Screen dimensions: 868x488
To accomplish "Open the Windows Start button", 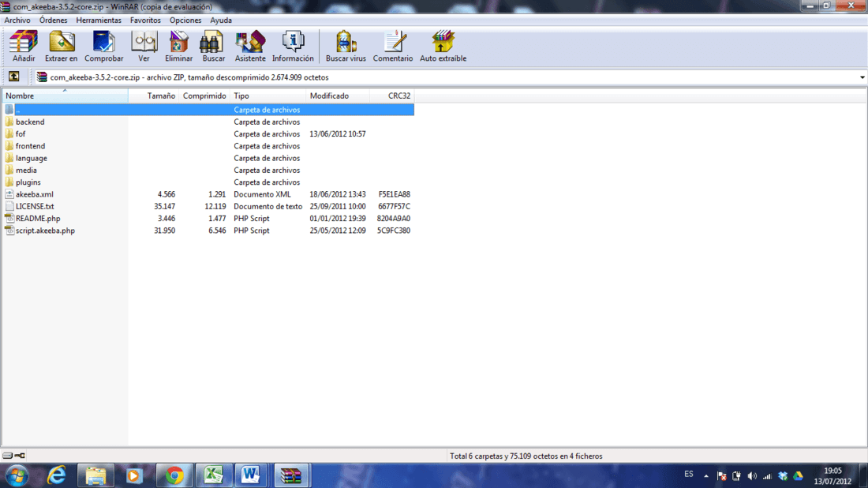I will 17,476.
